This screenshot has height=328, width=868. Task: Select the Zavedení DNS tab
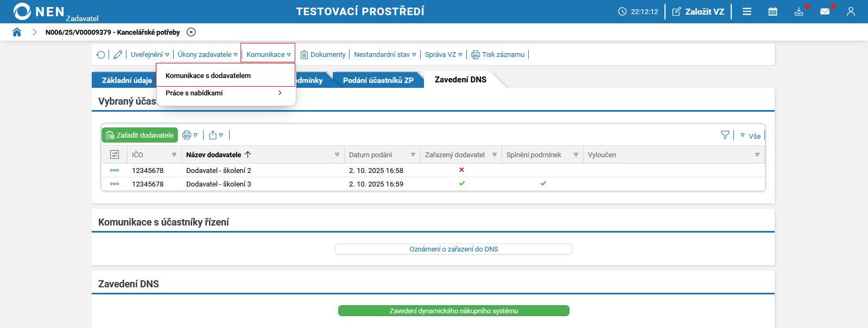460,80
